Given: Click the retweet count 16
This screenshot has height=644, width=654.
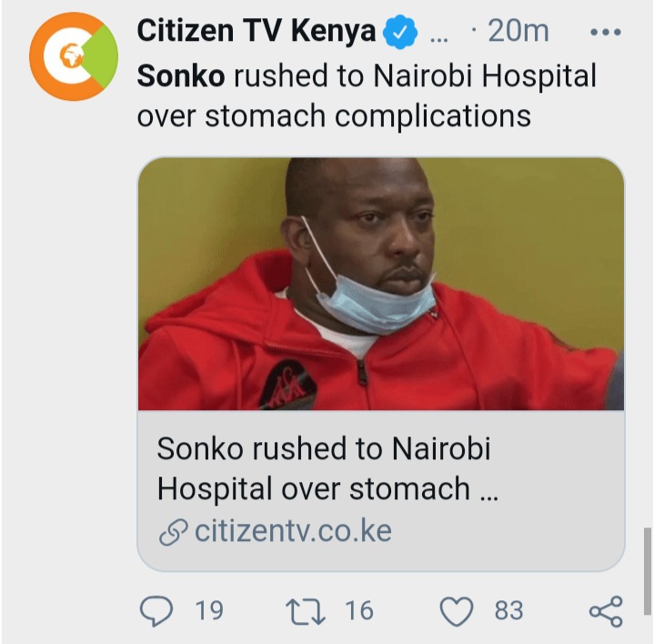Looking at the screenshot, I should (359, 610).
